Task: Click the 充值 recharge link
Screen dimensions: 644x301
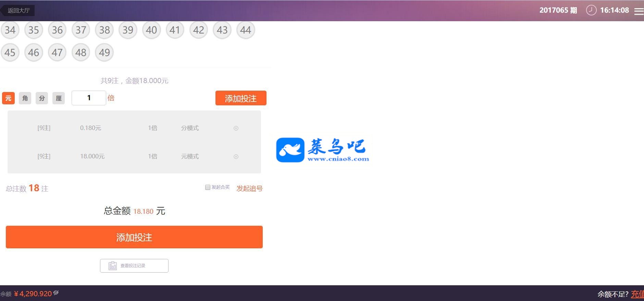Action: click(637, 294)
